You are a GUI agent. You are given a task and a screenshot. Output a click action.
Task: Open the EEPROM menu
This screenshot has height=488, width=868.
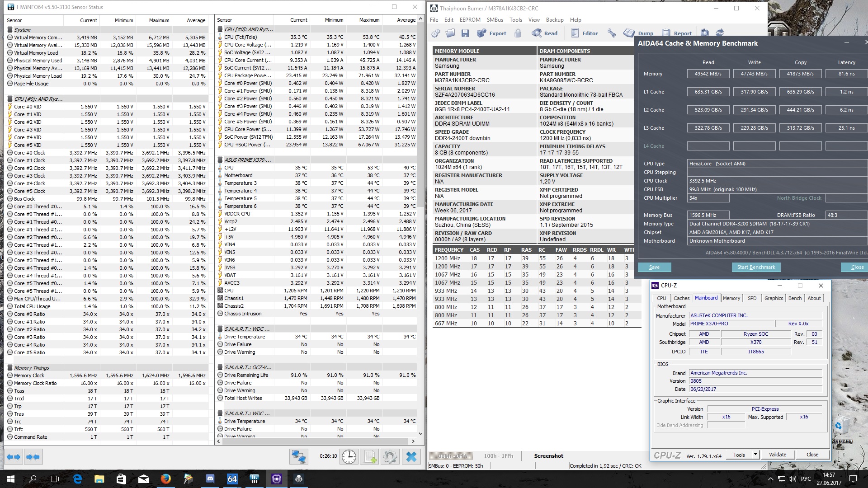470,20
